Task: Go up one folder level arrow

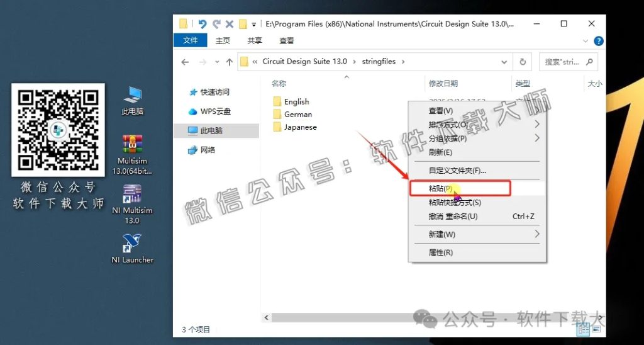Action: [x=229, y=62]
